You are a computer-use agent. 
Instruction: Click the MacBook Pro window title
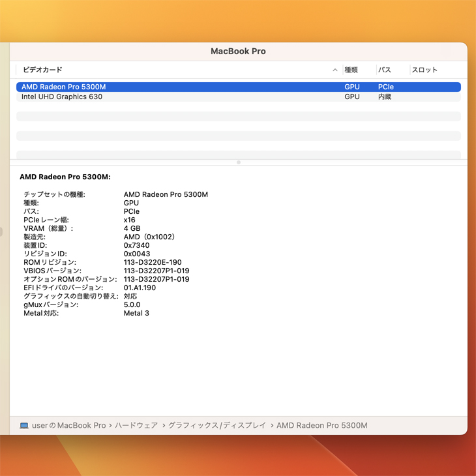[x=238, y=52]
